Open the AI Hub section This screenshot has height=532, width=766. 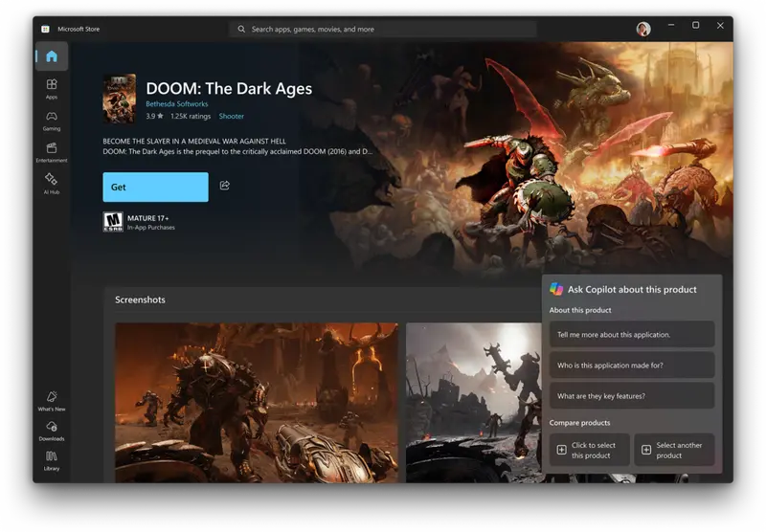click(52, 184)
